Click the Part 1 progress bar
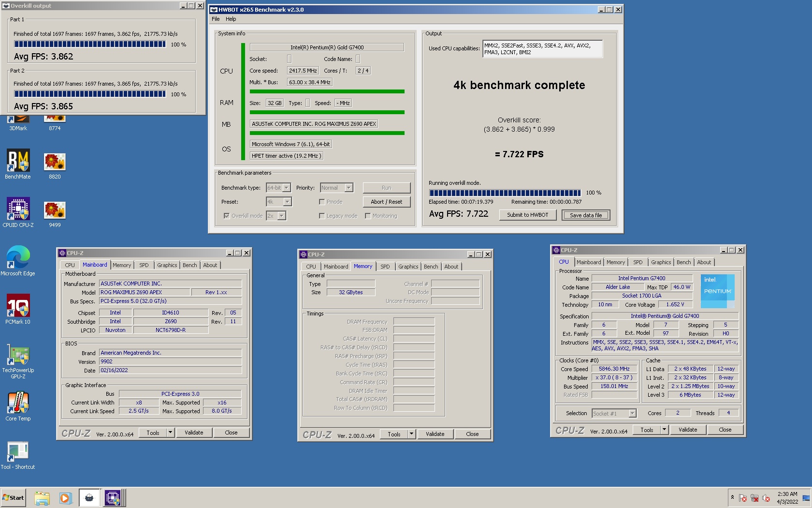This screenshot has height=508, width=812. click(x=90, y=44)
